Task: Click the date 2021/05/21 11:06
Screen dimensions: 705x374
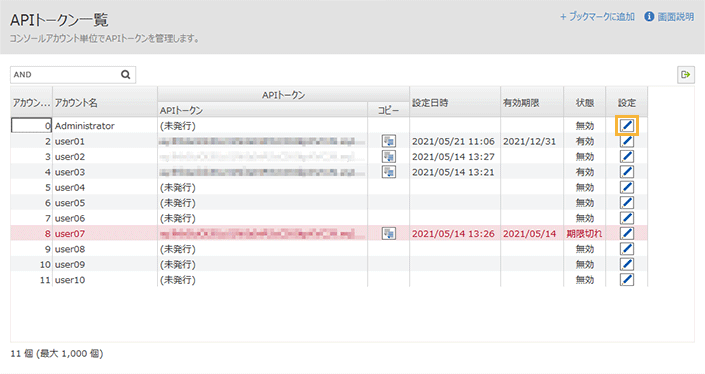Action: [x=453, y=141]
